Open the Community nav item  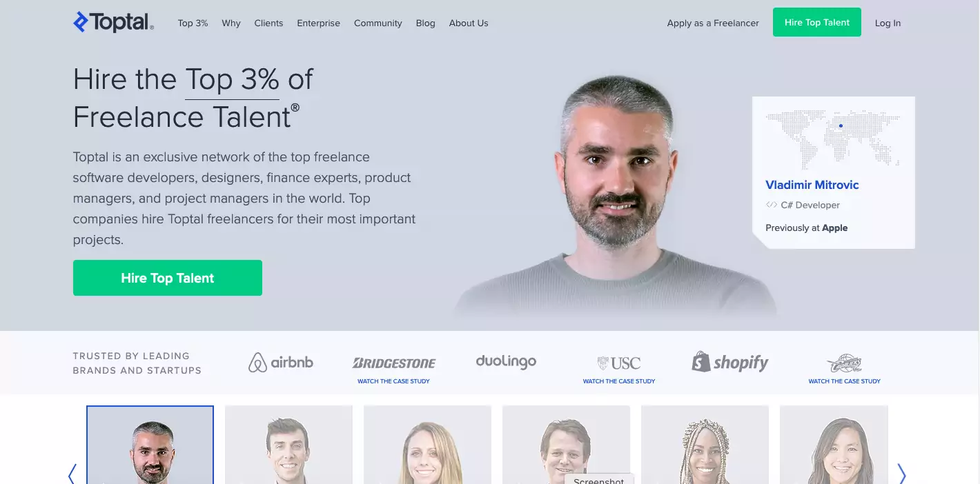click(378, 23)
